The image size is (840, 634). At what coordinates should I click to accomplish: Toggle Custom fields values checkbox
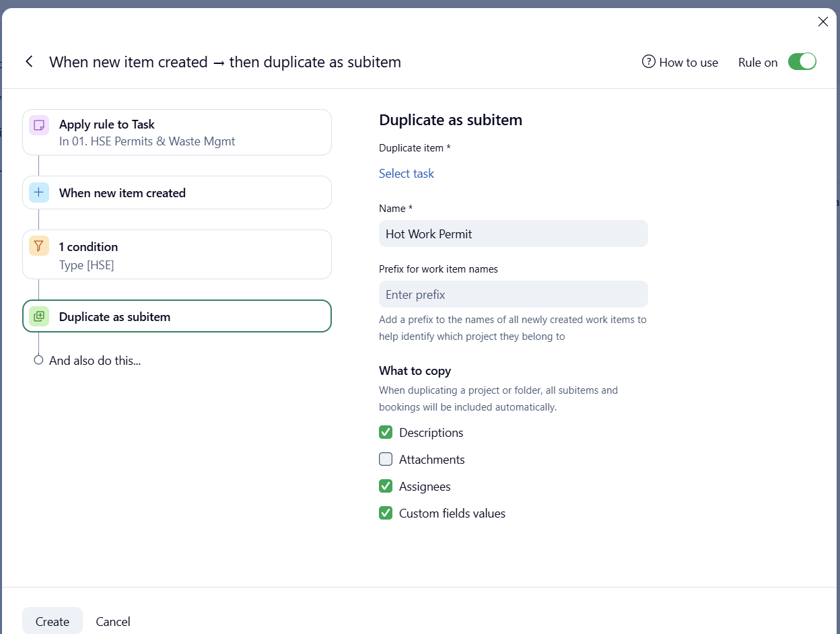(x=386, y=513)
